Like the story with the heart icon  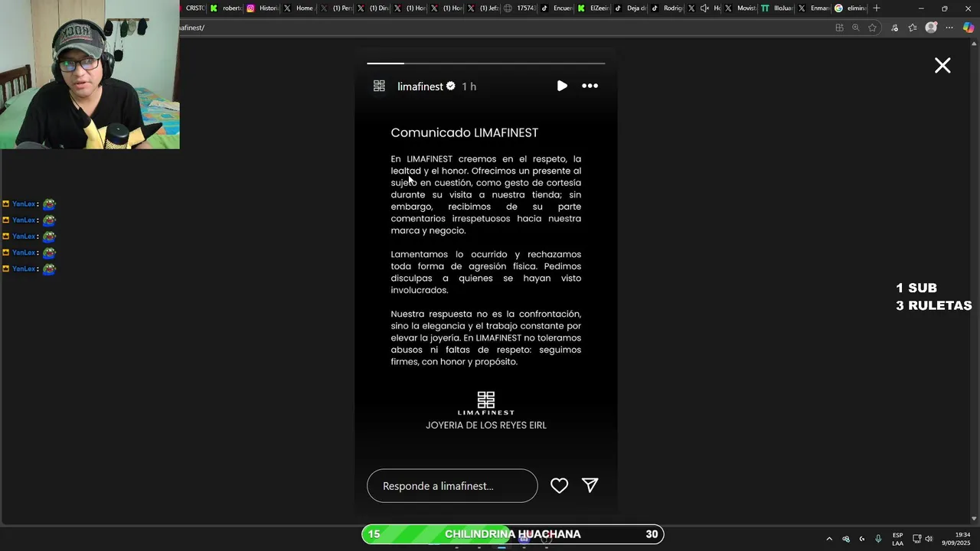tap(559, 485)
